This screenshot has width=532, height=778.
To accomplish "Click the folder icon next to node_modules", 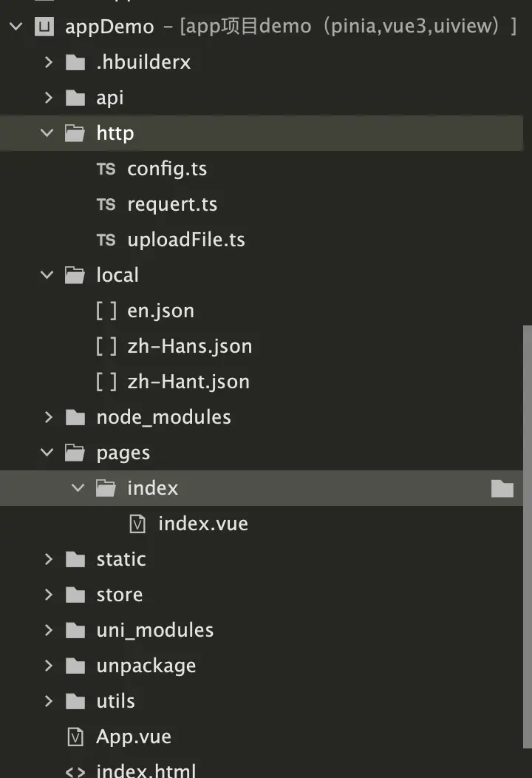I will [x=75, y=417].
